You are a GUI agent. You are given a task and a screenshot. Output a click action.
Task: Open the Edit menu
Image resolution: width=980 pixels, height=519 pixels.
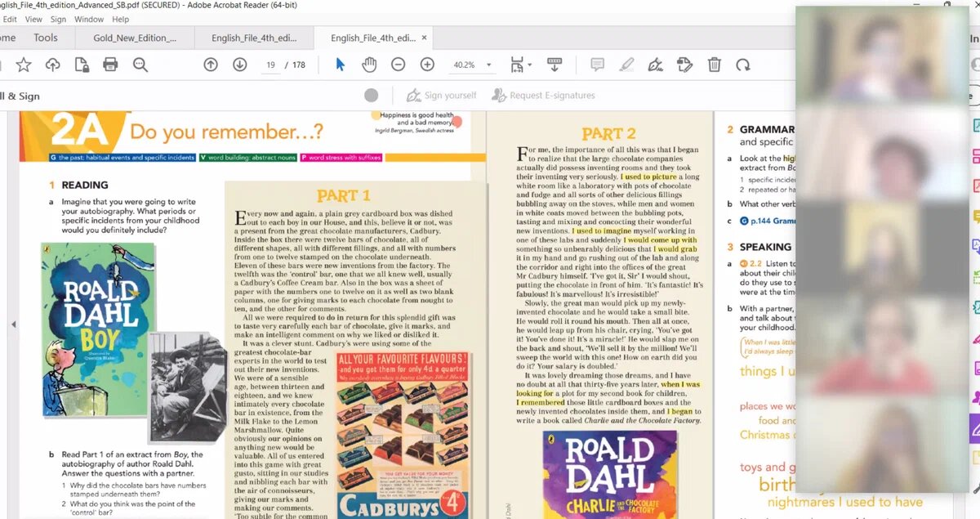(x=9, y=19)
